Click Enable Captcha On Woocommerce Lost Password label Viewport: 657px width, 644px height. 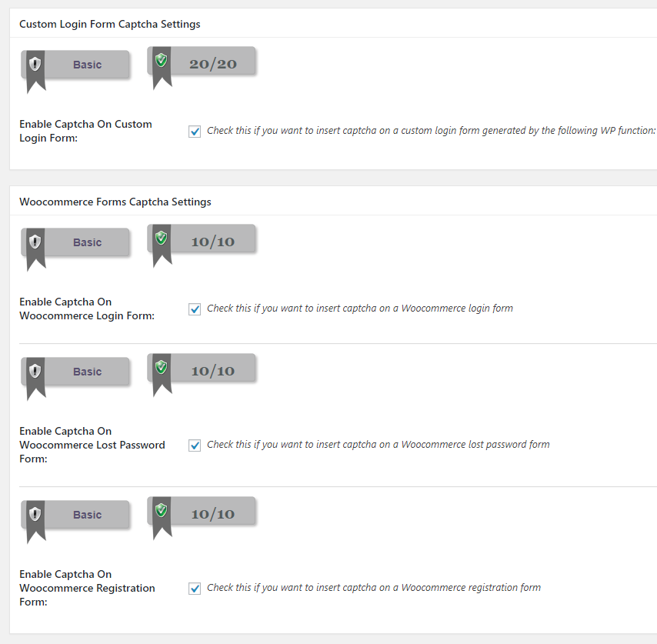92,445
